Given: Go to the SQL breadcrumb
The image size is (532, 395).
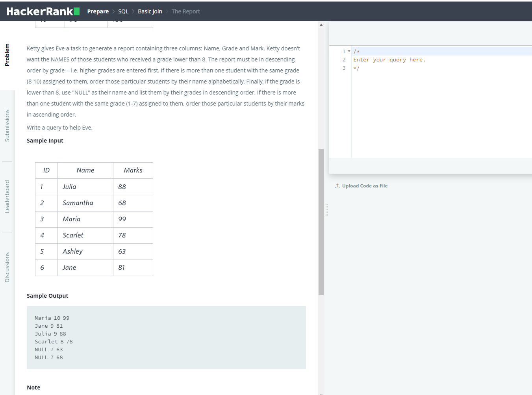Looking at the screenshot, I should [x=123, y=11].
